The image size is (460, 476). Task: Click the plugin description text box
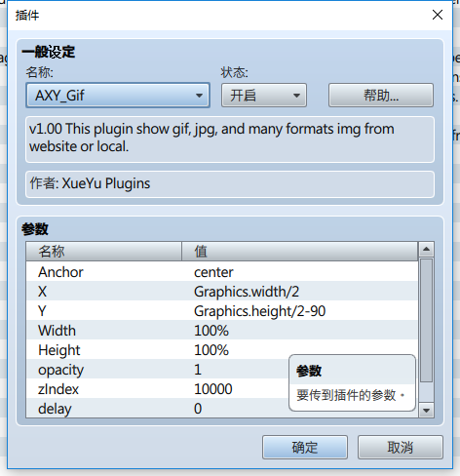point(230,139)
